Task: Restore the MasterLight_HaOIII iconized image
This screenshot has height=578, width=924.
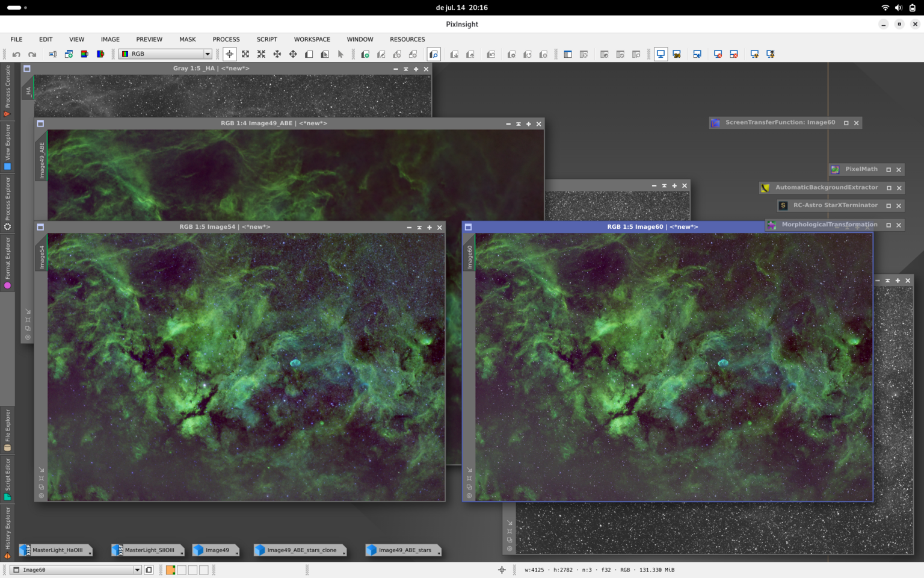Action: pos(55,550)
